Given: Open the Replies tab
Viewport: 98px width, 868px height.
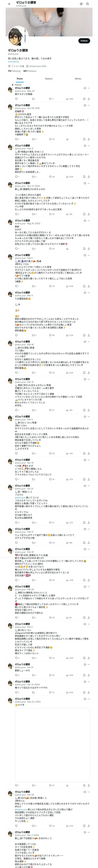Looking at the screenshot, I should (x=49, y=79).
